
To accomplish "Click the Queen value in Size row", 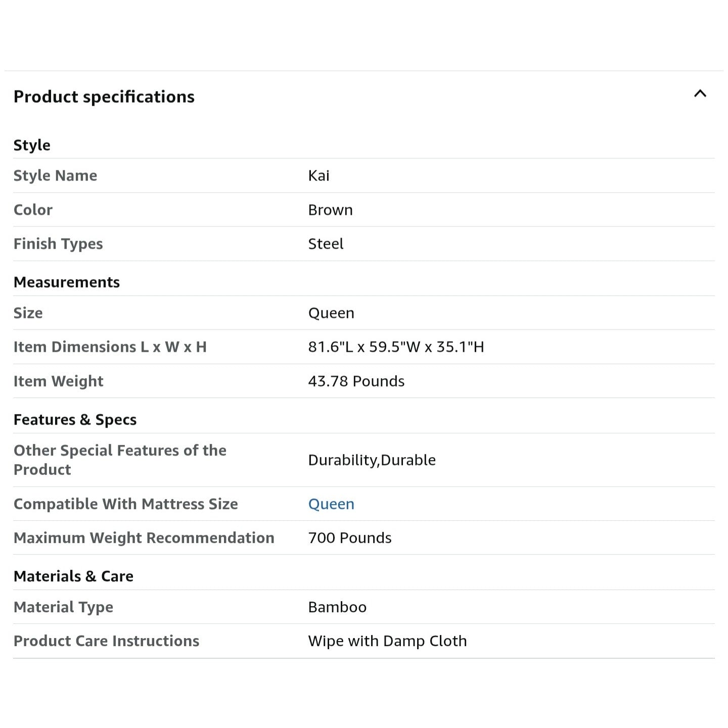I will pos(331,313).
